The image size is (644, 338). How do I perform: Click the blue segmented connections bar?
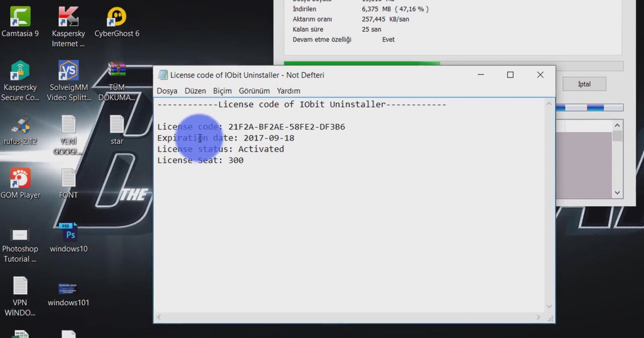coord(589,108)
